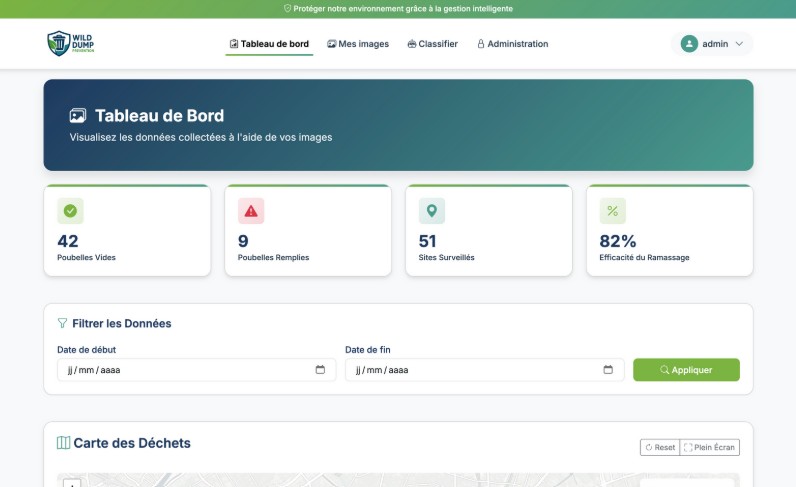Open the calendar picker for Date de fin
This screenshot has height=487, width=796.
[x=608, y=370]
